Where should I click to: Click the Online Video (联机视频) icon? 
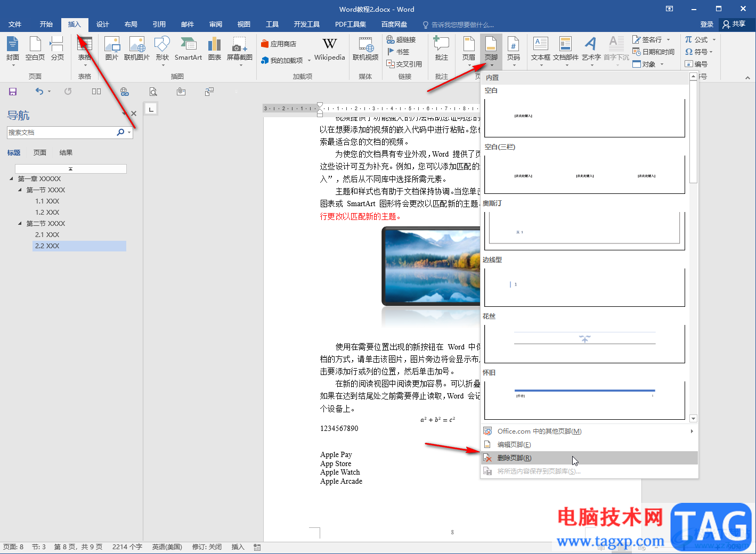(x=365, y=48)
